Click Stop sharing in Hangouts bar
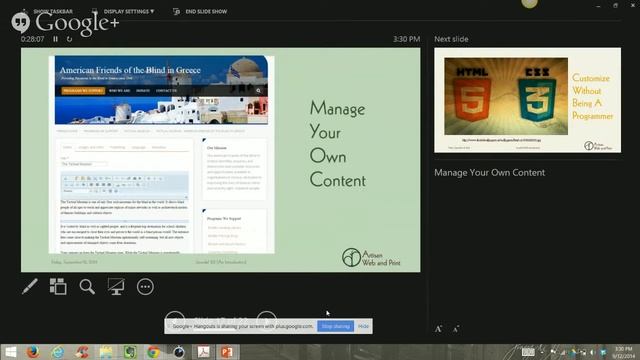Screen dimensions: 640x360 coord(336,326)
